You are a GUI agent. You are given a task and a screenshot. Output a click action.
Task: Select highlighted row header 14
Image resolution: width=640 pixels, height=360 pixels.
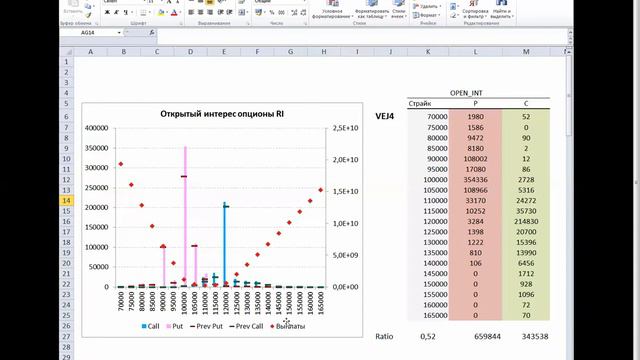point(67,200)
